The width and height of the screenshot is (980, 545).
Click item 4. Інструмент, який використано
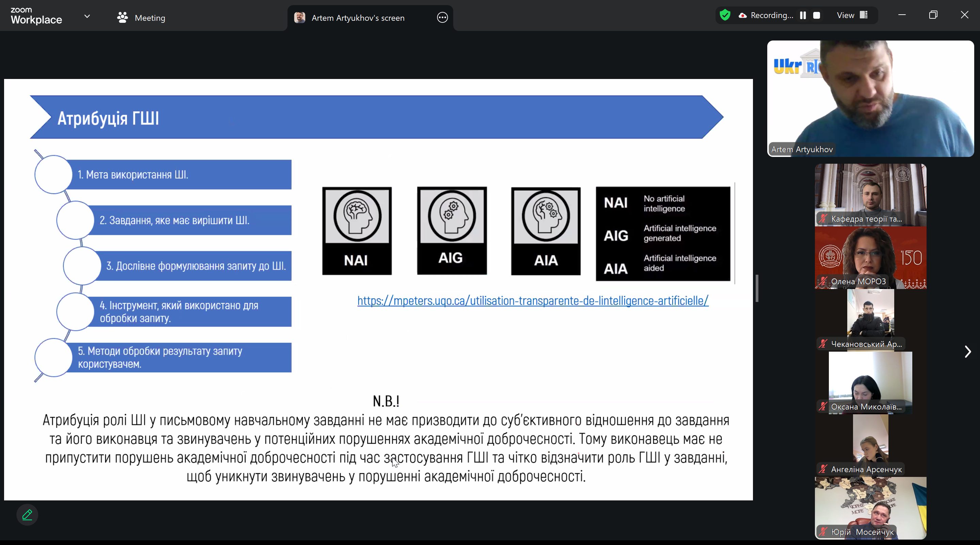(x=190, y=311)
